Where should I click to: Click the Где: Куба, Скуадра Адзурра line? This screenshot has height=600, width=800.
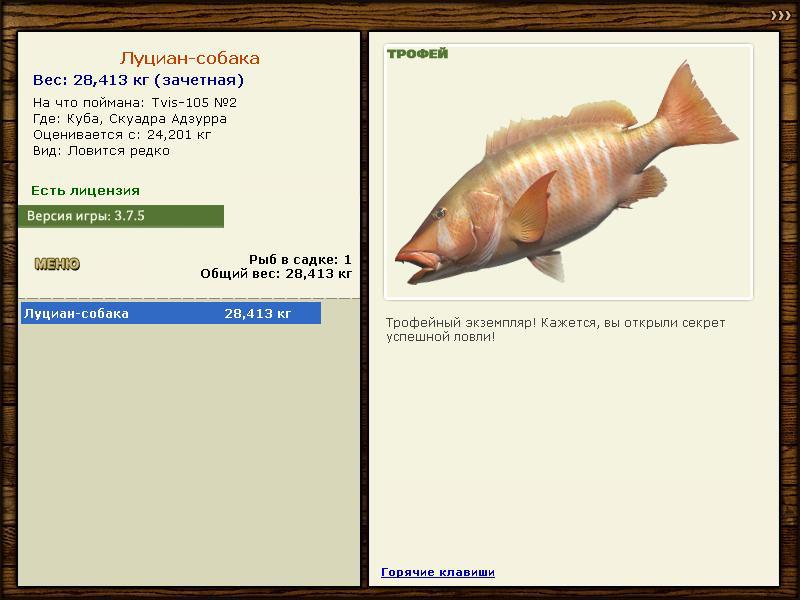click(x=130, y=119)
